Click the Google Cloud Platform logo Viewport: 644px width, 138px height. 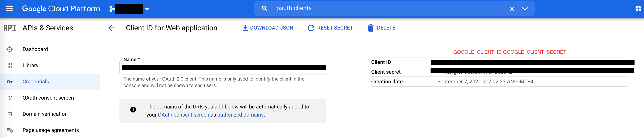click(x=61, y=9)
